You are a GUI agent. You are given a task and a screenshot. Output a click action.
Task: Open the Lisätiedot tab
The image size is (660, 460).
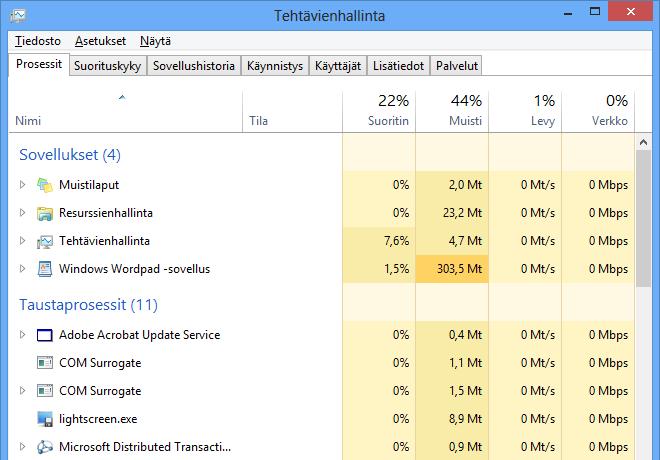[398, 66]
